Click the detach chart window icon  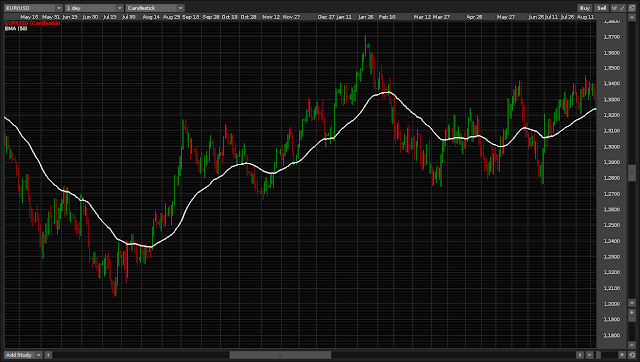pyautogui.click(x=632, y=8)
